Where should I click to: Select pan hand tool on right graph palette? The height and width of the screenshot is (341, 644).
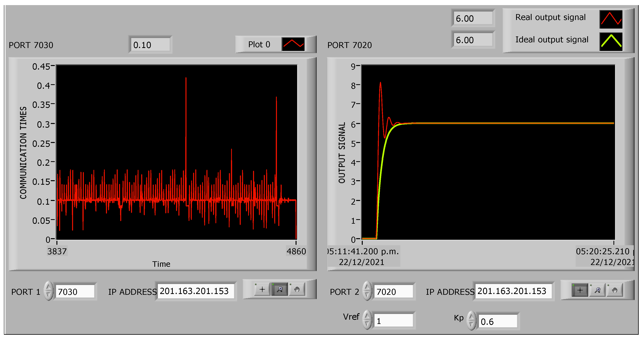click(x=614, y=290)
